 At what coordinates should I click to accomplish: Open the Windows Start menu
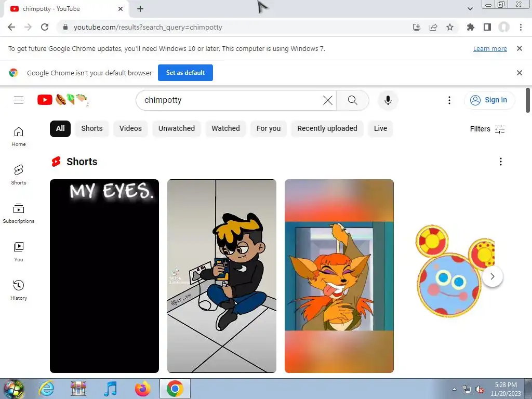14,389
